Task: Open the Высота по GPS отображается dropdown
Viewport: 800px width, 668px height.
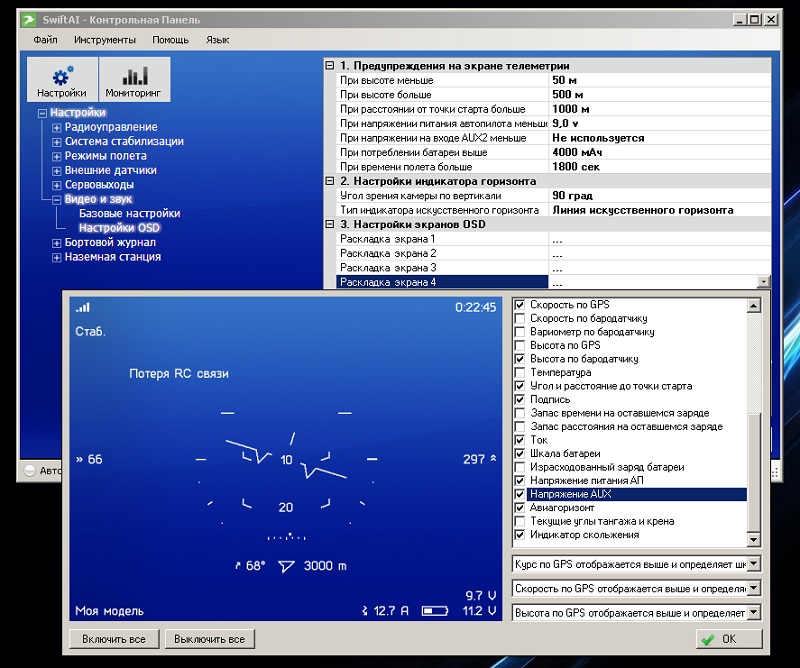Action: 754,613
